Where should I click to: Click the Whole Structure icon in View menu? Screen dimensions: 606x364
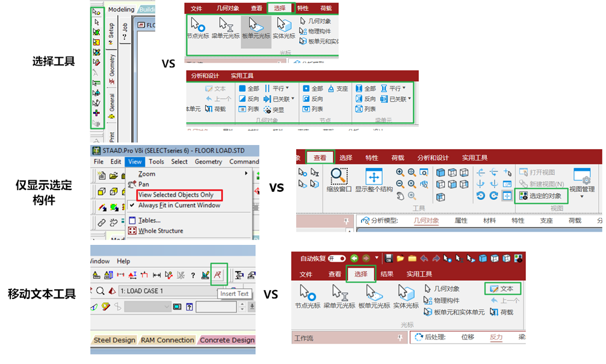tap(132, 230)
